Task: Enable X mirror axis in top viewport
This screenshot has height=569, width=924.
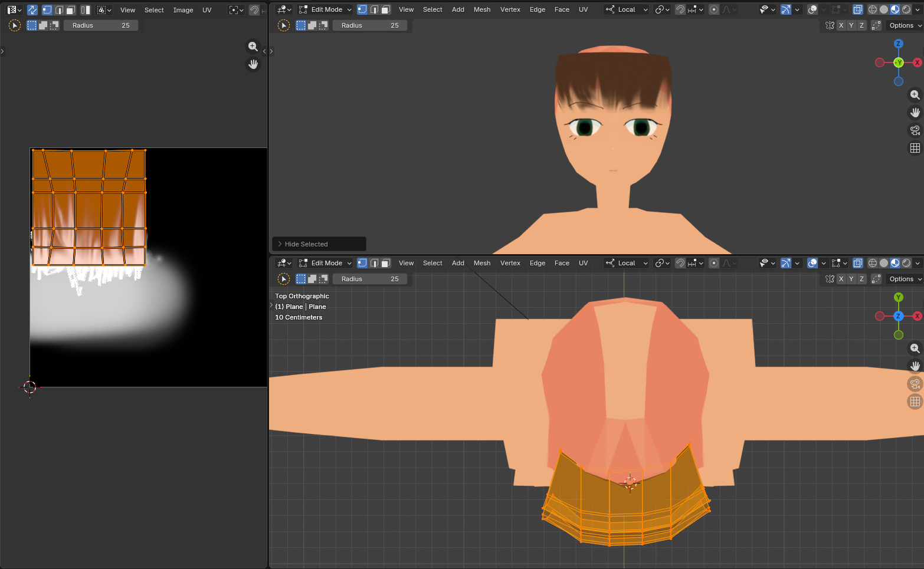Action: coord(841,25)
